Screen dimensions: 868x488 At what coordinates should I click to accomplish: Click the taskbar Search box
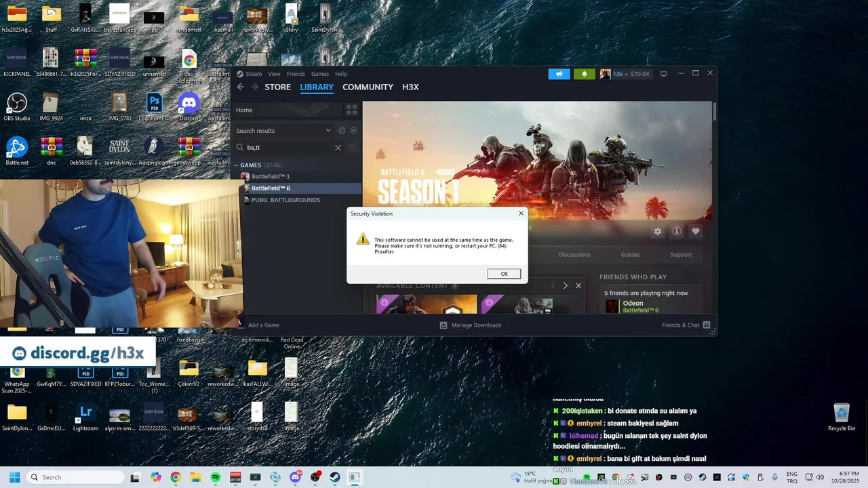tap(75, 477)
